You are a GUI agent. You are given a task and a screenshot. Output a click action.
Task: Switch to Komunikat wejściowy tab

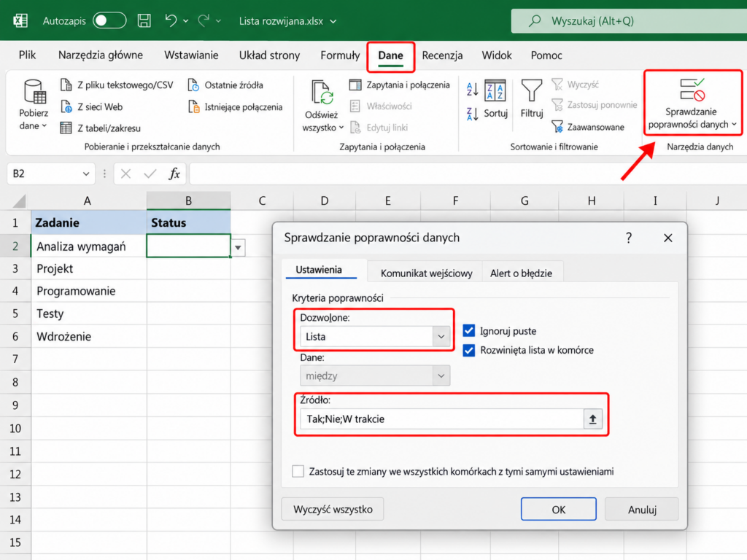coord(426,273)
